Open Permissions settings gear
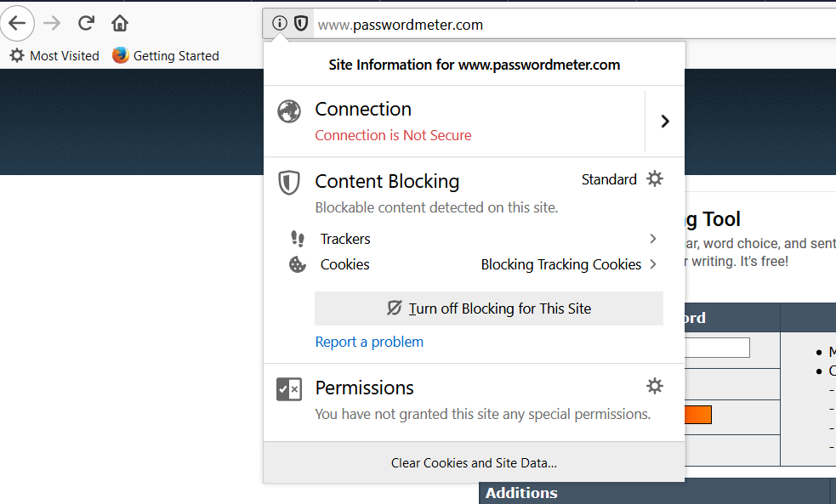Screen dimensions: 836x504 click(655, 386)
